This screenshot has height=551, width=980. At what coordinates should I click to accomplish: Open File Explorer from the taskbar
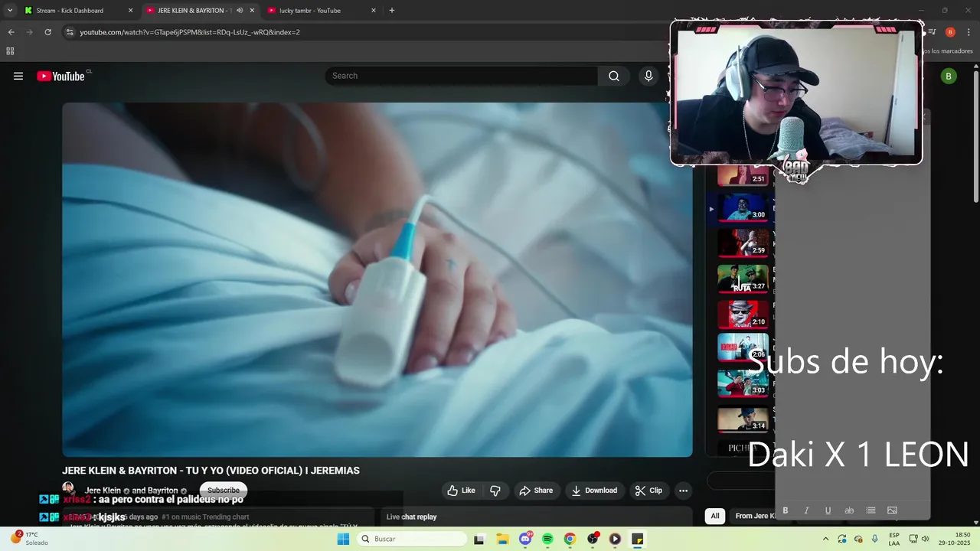tap(502, 539)
